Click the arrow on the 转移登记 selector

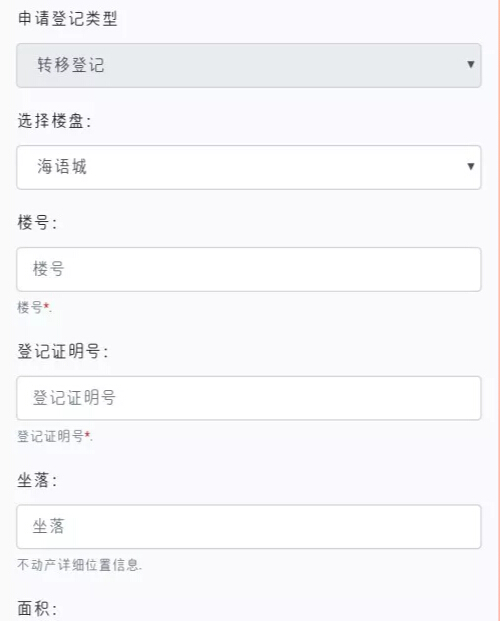471,64
